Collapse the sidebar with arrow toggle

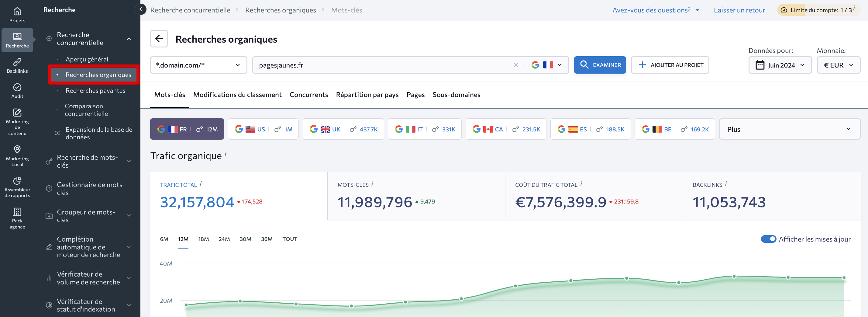pyautogui.click(x=140, y=9)
